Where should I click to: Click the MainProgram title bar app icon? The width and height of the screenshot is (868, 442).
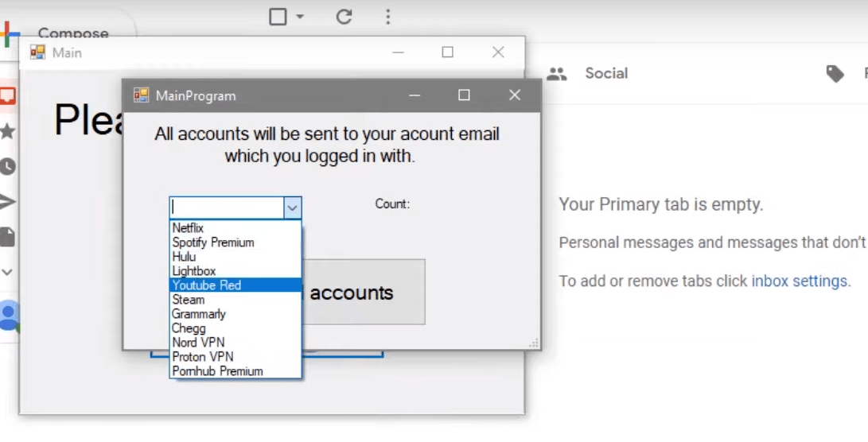141,95
